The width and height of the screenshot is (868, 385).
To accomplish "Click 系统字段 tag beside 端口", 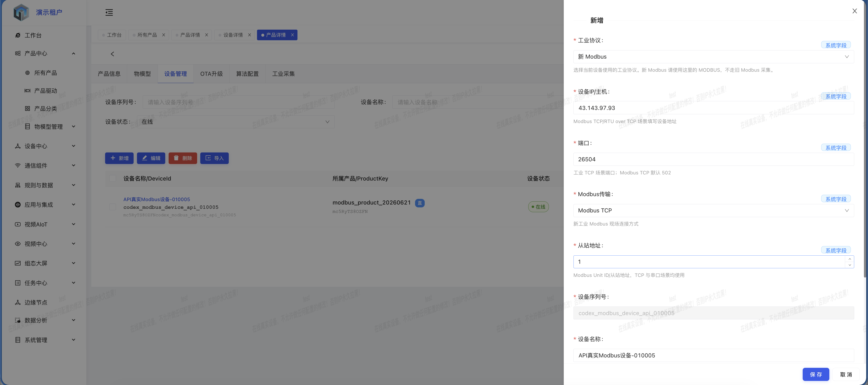I will [x=836, y=148].
